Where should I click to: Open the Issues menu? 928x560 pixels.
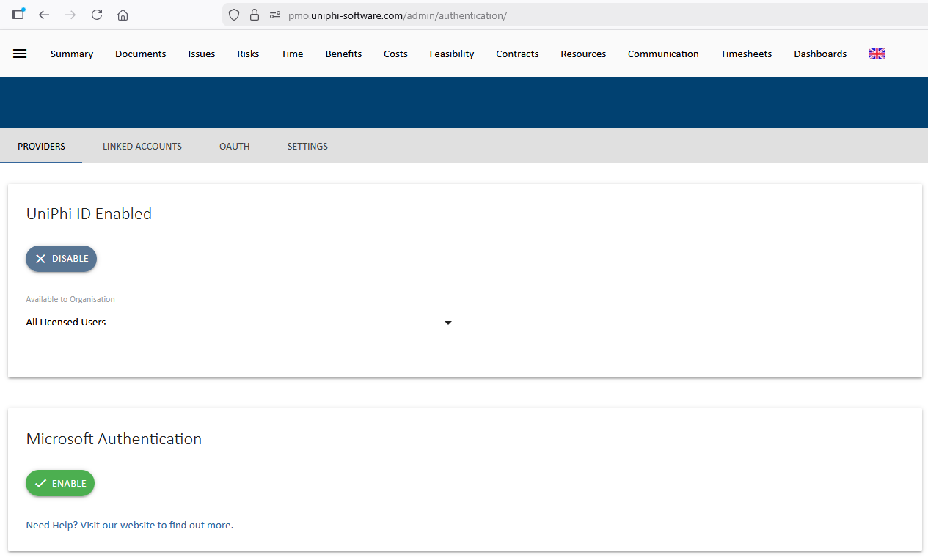pos(202,54)
